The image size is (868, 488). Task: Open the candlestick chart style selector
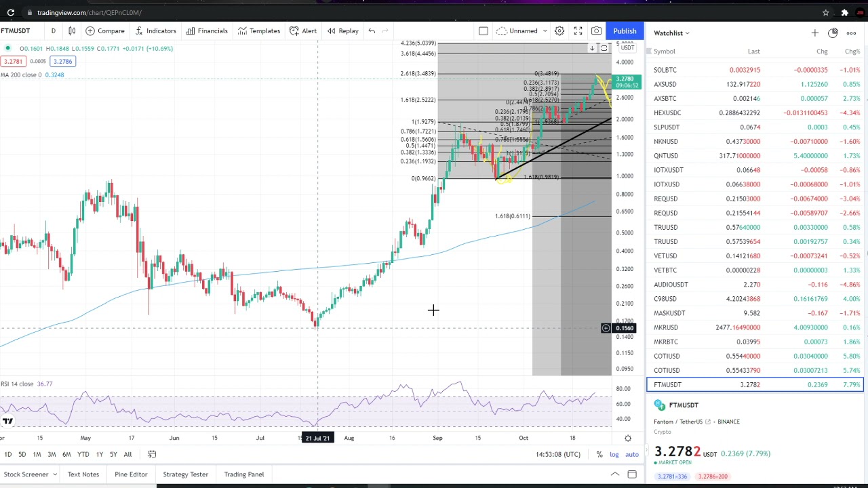[72, 30]
